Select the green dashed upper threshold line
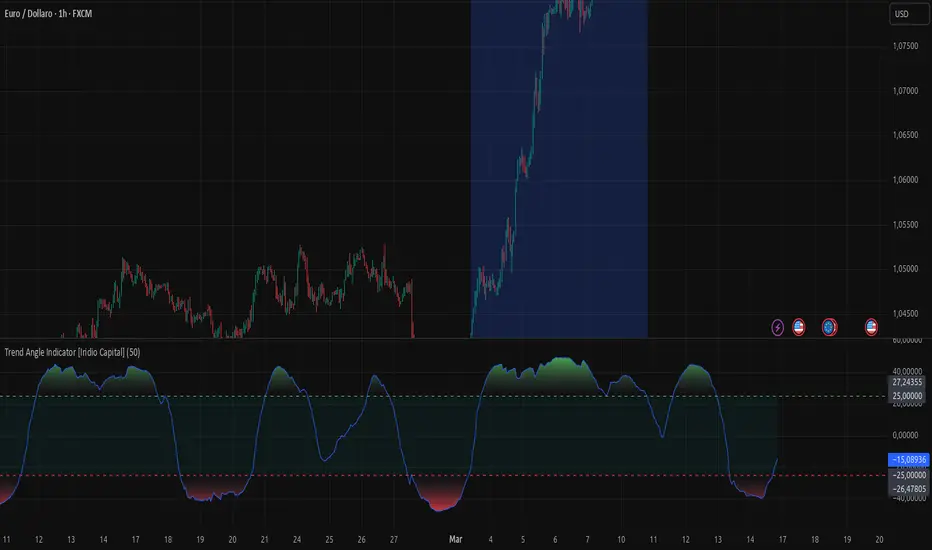 click(x=443, y=397)
